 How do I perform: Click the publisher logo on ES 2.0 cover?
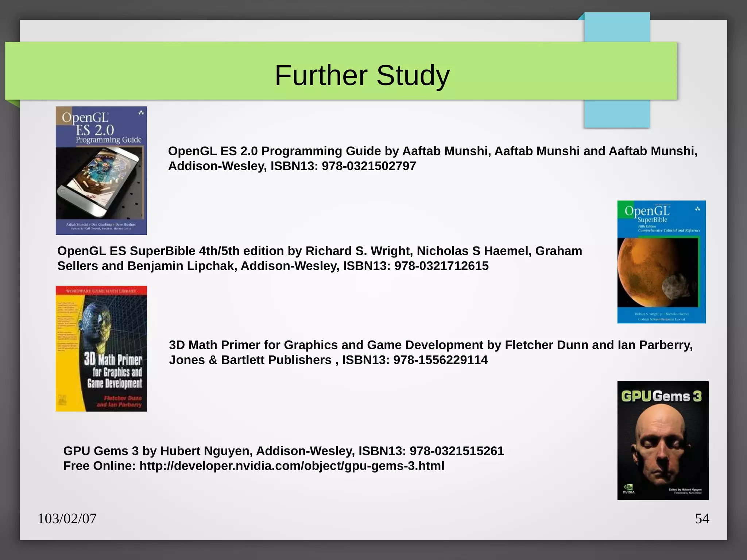click(x=141, y=113)
